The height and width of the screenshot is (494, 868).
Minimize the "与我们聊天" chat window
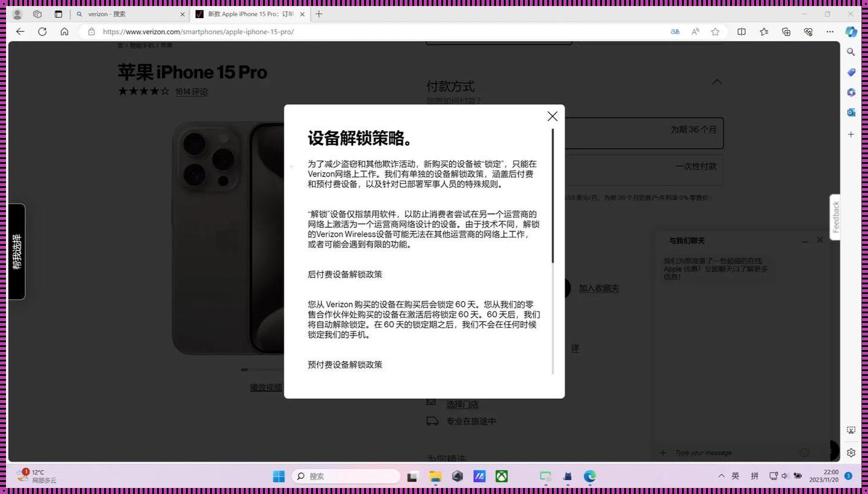805,240
